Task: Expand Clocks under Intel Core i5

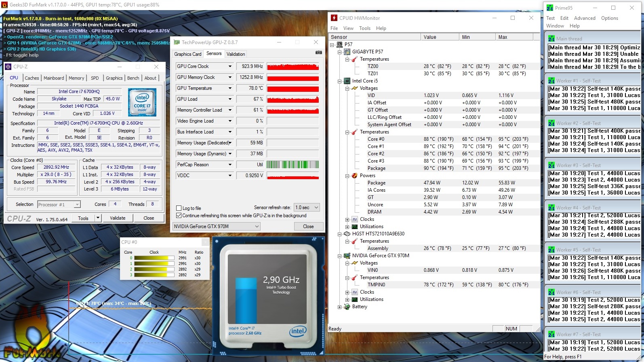Action: pos(347,220)
